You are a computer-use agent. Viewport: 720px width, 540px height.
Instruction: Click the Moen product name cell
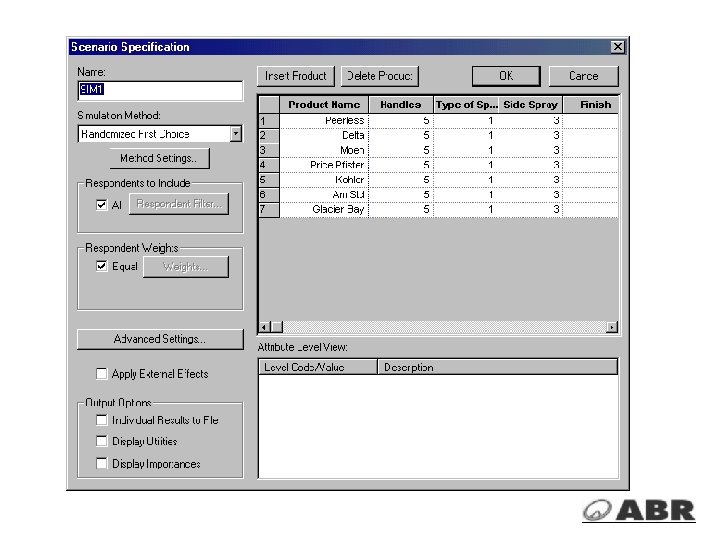click(x=324, y=151)
